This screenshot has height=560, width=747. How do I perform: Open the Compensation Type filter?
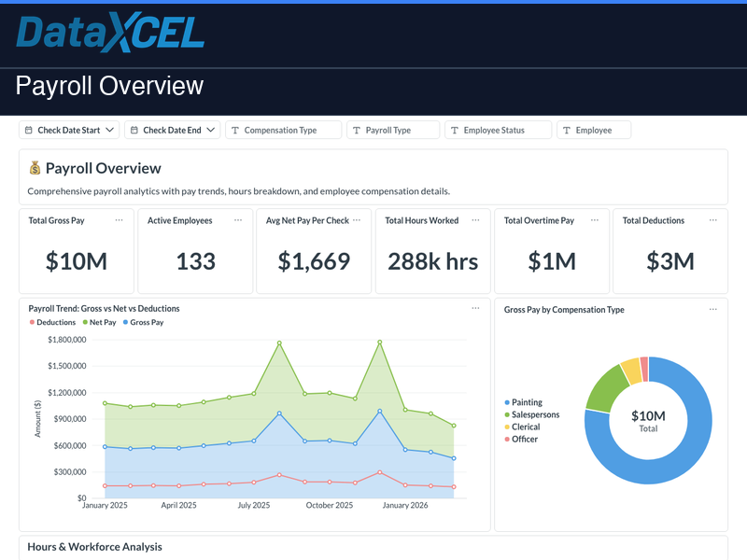283,130
